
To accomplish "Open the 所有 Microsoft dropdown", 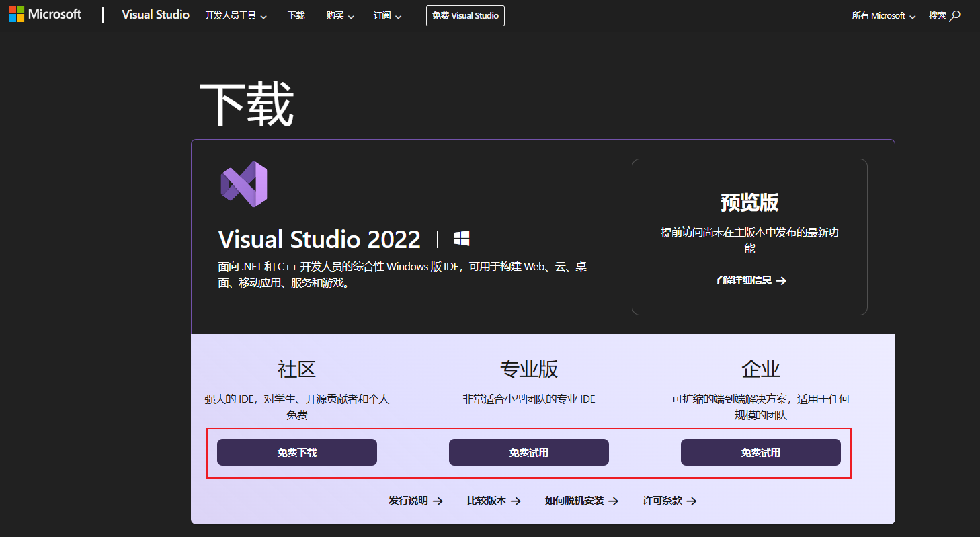I will point(883,15).
